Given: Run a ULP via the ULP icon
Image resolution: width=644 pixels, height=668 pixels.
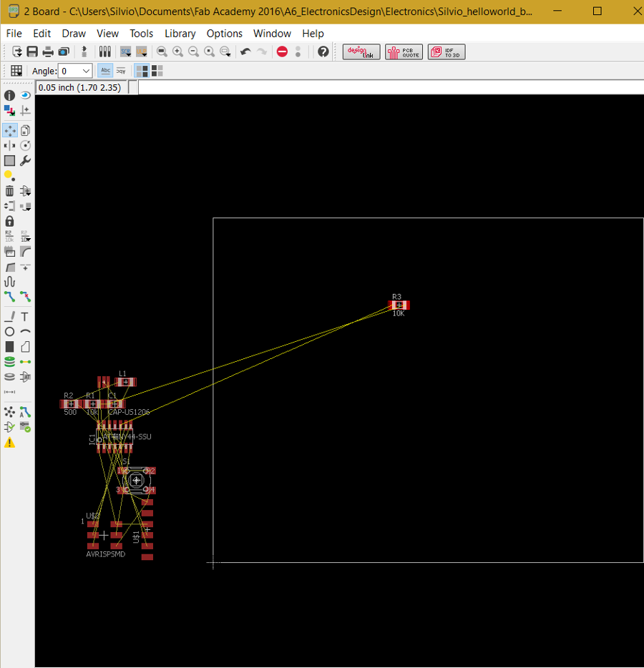Looking at the screenshot, I should pos(142,51).
